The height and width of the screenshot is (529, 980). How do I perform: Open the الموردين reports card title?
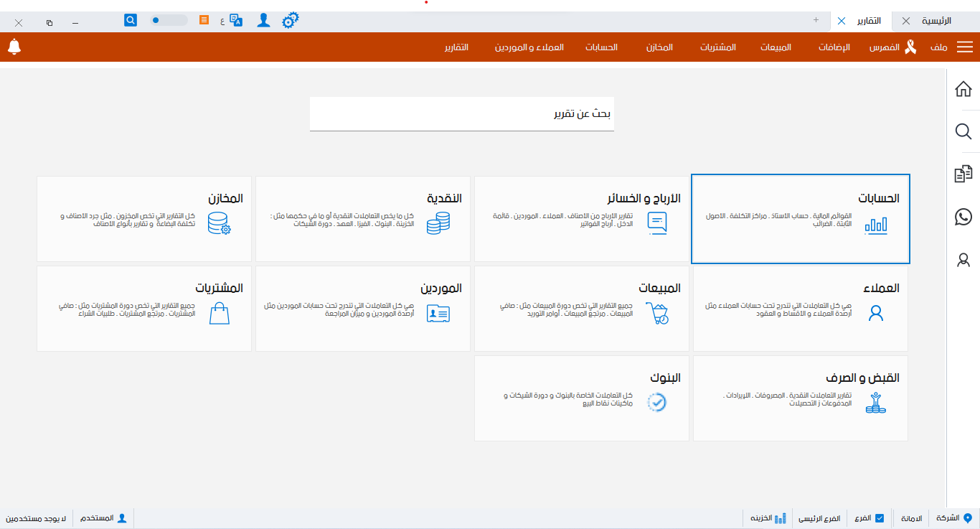[x=441, y=288]
